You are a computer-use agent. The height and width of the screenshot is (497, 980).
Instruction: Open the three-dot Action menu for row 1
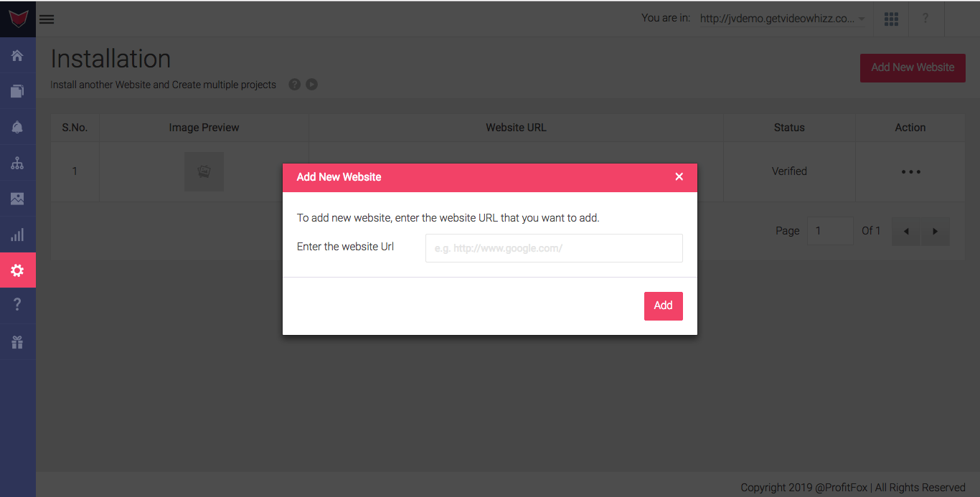(x=910, y=171)
